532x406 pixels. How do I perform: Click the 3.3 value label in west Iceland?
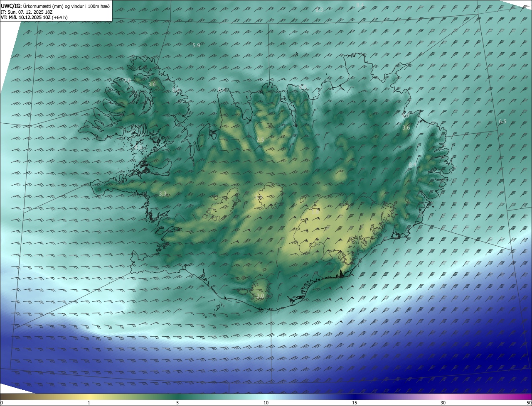tap(163, 193)
